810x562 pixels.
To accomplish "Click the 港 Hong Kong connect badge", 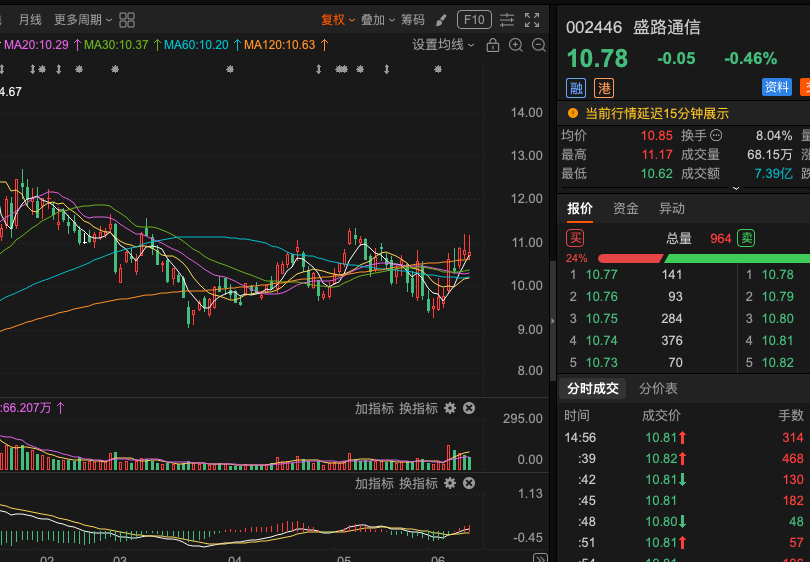I will pos(603,88).
